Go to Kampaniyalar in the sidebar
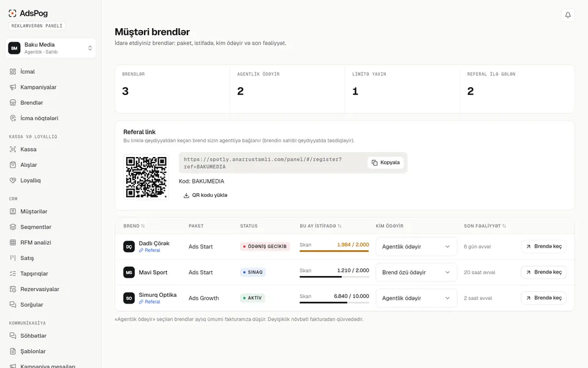The width and height of the screenshot is (588, 368). pyautogui.click(x=51, y=87)
